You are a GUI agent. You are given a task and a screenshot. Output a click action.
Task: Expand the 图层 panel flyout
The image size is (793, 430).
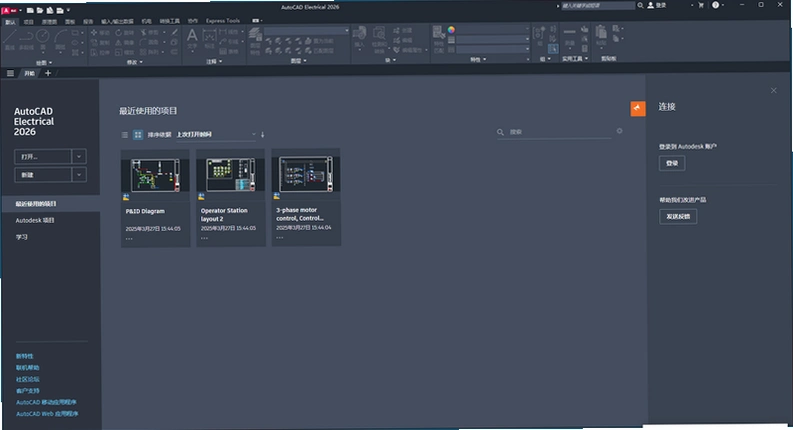coord(298,61)
